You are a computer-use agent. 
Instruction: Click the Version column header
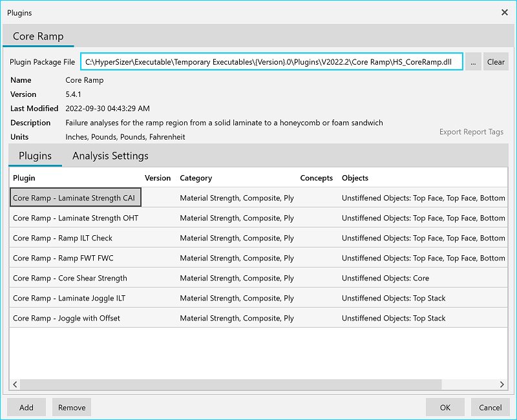[x=158, y=178]
